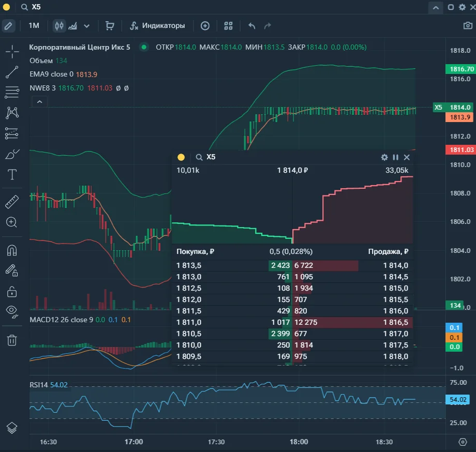Image resolution: width=476 pixels, height=452 pixels.
Task: Click the add symbol plus icon
Action: (205, 26)
